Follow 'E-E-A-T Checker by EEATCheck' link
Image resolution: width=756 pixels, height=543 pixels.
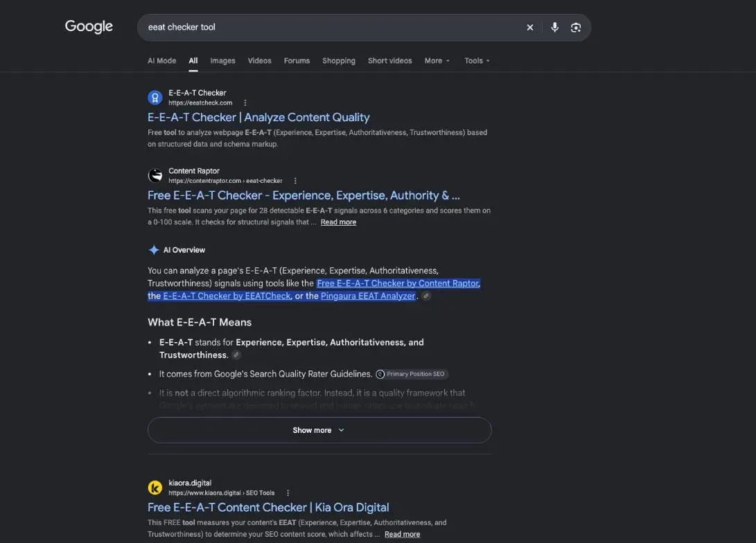click(x=227, y=296)
